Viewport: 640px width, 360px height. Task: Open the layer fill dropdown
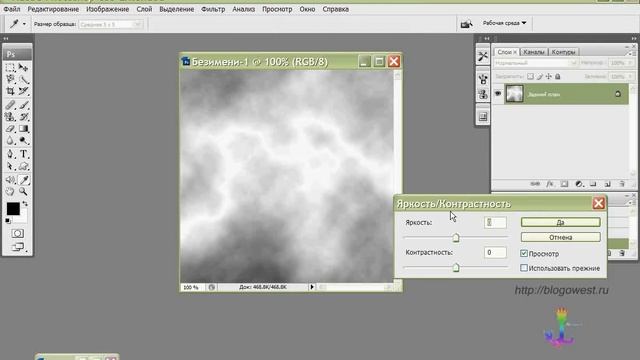[x=621, y=76]
